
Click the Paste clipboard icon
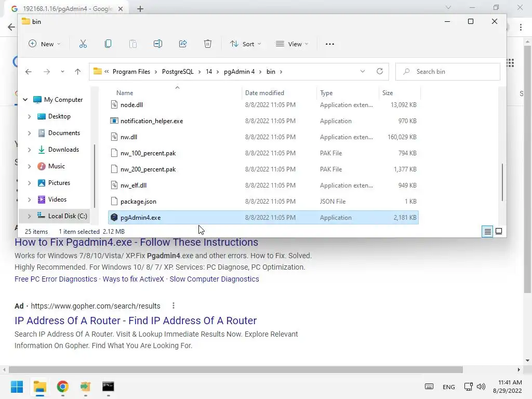(133, 44)
